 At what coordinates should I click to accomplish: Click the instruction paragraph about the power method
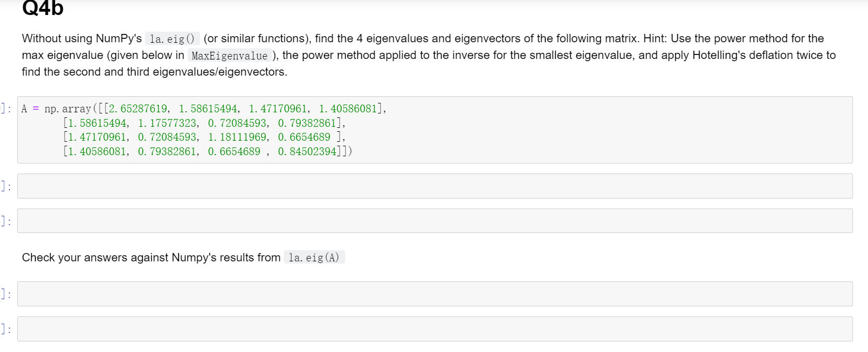422,55
